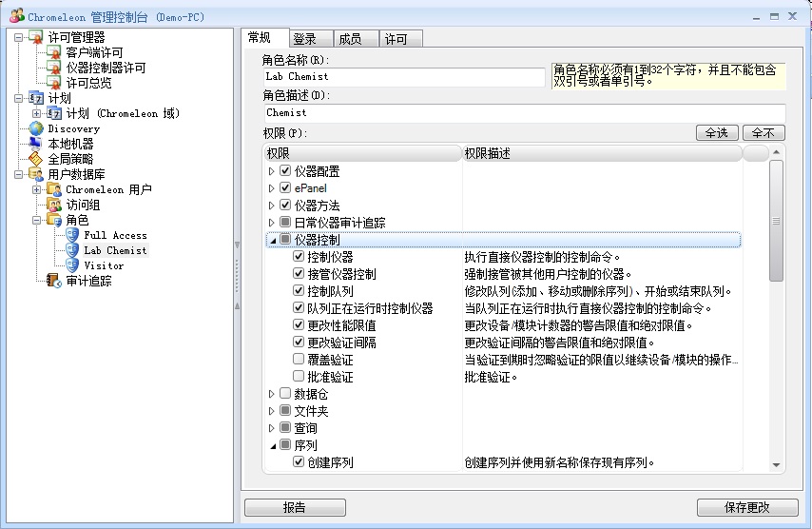Expand the 数据仓 permission group
This screenshot has width=812, height=529.
pos(271,394)
